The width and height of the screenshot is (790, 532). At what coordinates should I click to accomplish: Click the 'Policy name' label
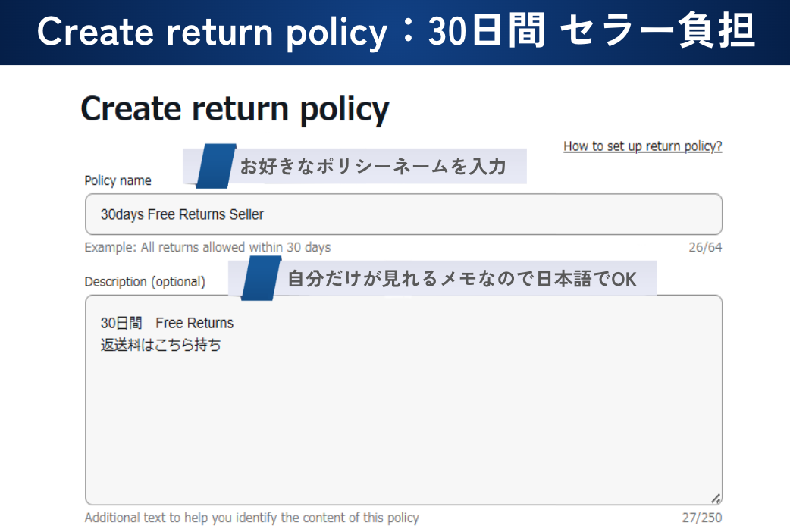pos(118,180)
